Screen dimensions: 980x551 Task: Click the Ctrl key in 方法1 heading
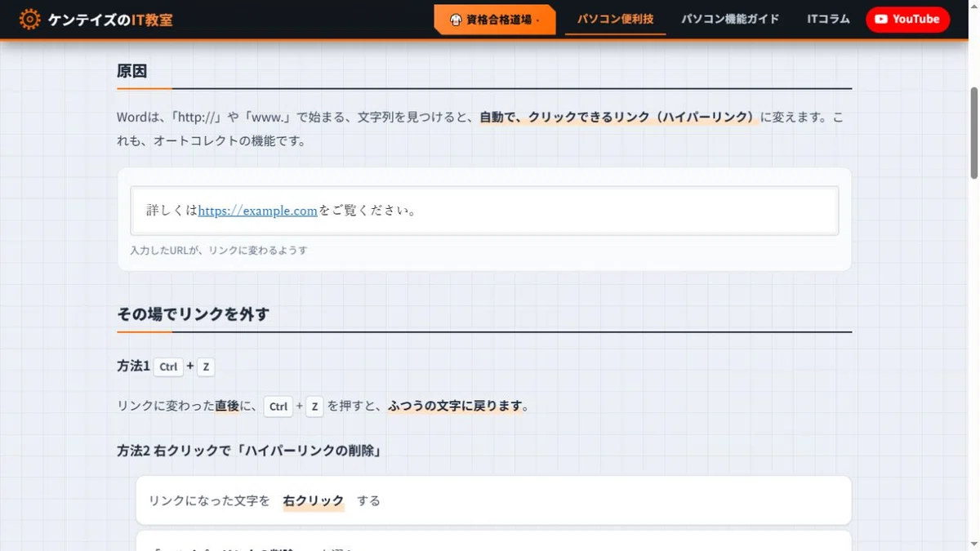point(168,367)
